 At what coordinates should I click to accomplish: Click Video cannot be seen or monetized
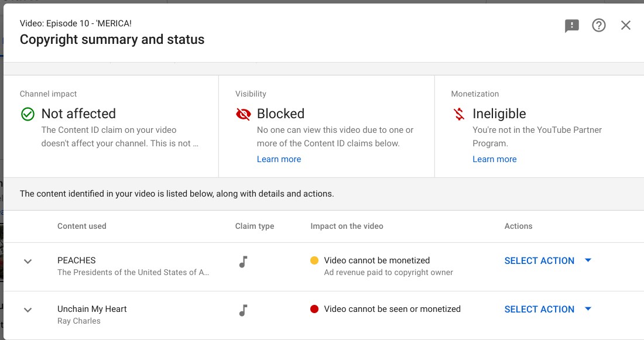coord(392,309)
